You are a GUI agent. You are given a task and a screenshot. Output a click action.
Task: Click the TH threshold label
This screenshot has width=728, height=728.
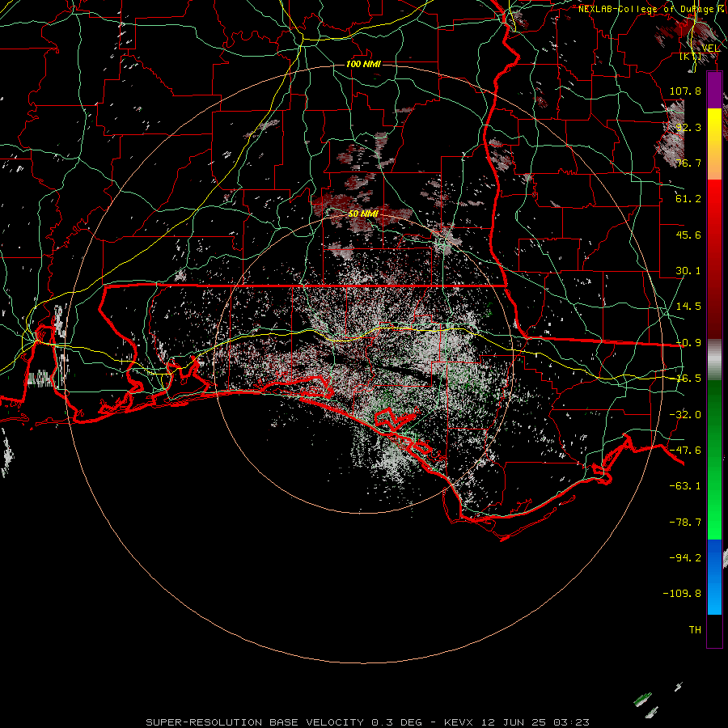695,630
